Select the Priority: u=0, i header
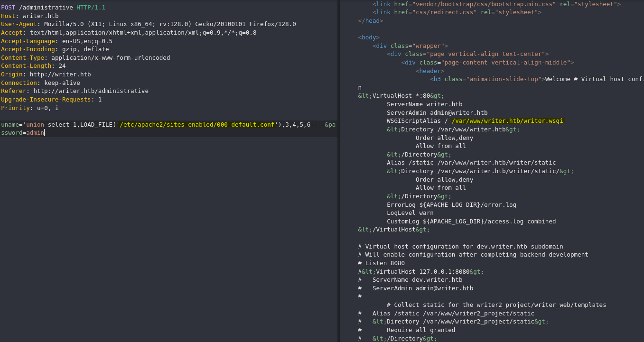 tap(30, 108)
